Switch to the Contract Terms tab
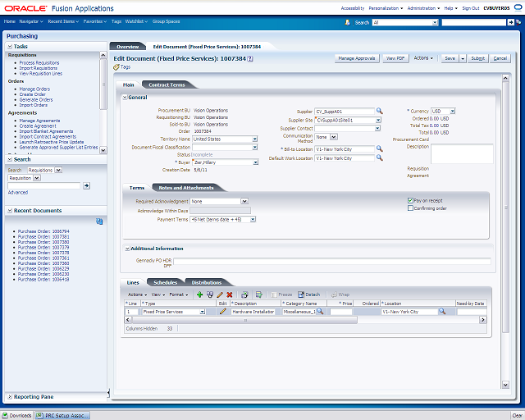This screenshot has width=525, height=420. point(167,84)
